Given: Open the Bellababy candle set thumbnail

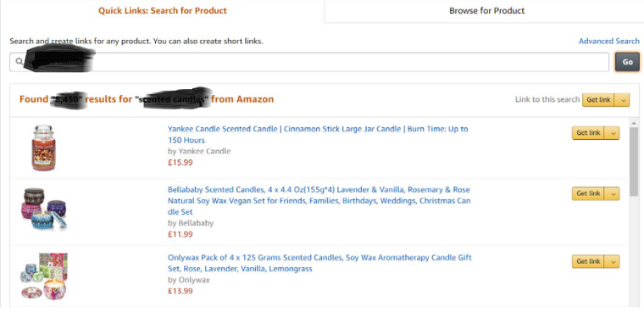Looking at the screenshot, I should (43, 209).
